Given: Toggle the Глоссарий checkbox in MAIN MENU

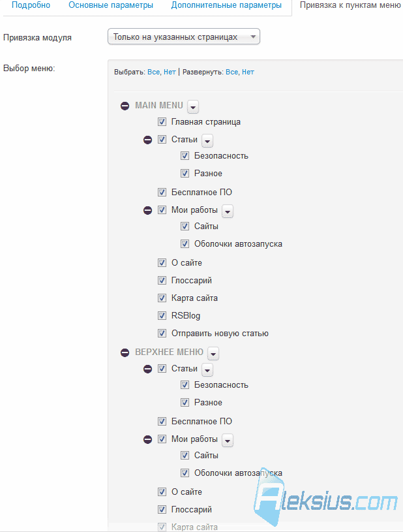Looking at the screenshot, I should pos(162,280).
